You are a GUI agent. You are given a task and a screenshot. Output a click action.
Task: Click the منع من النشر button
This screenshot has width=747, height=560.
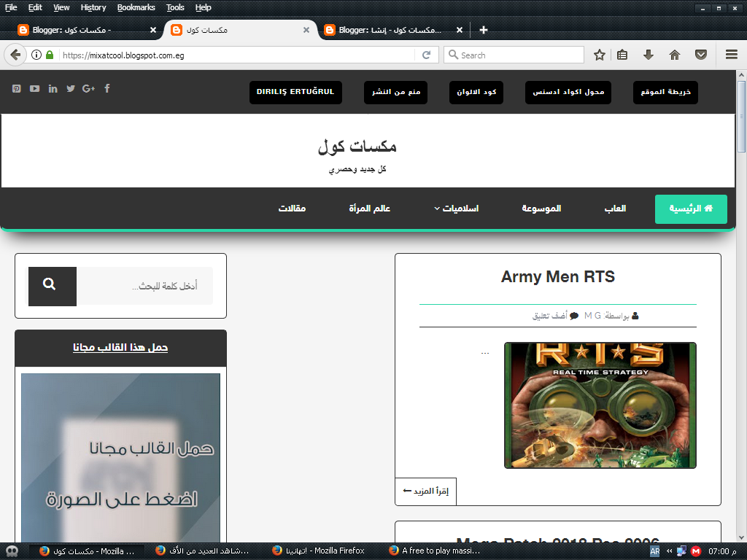click(x=396, y=92)
